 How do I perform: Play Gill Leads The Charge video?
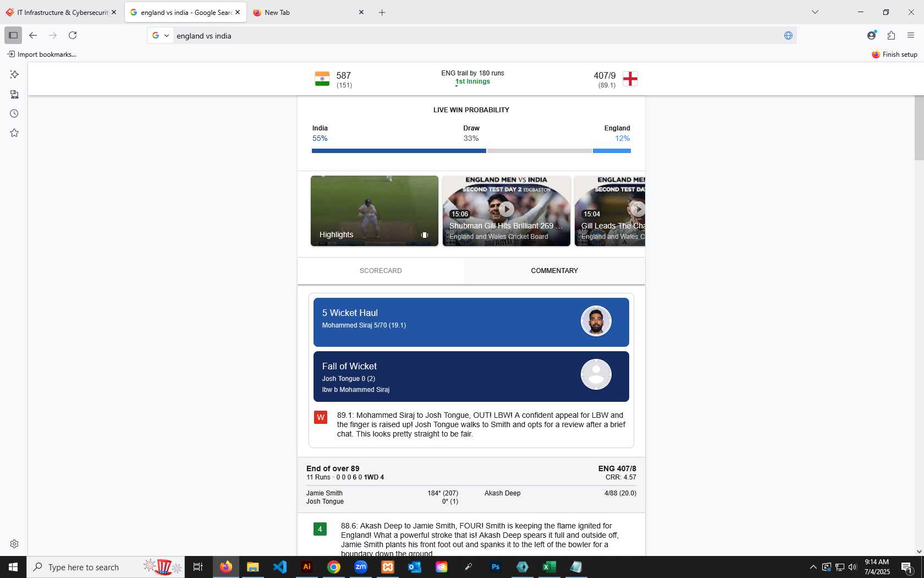(610, 211)
